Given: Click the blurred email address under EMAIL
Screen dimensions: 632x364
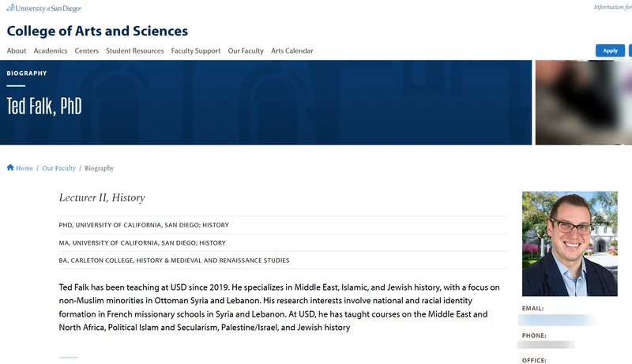Looking at the screenshot, I should pyautogui.click(x=557, y=321).
